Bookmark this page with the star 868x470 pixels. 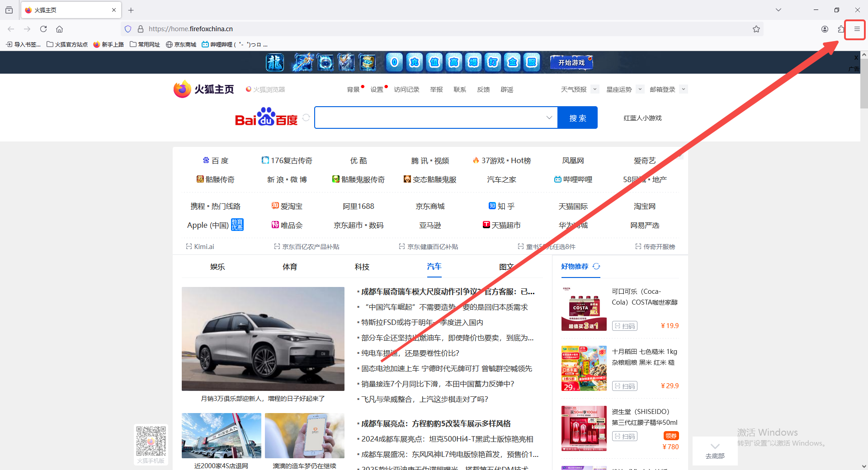point(756,29)
